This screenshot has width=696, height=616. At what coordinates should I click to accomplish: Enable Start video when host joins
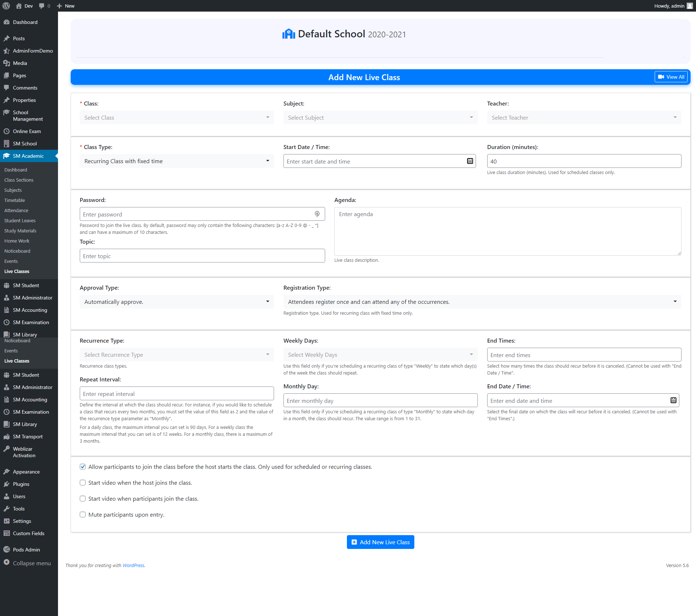[83, 483]
